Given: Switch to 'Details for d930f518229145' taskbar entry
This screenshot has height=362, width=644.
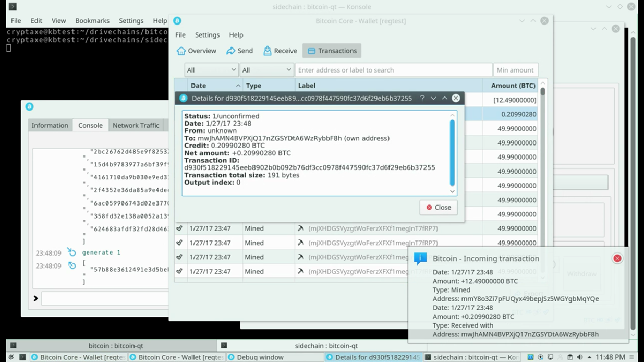Looking at the screenshot, I should coord(373,357).
